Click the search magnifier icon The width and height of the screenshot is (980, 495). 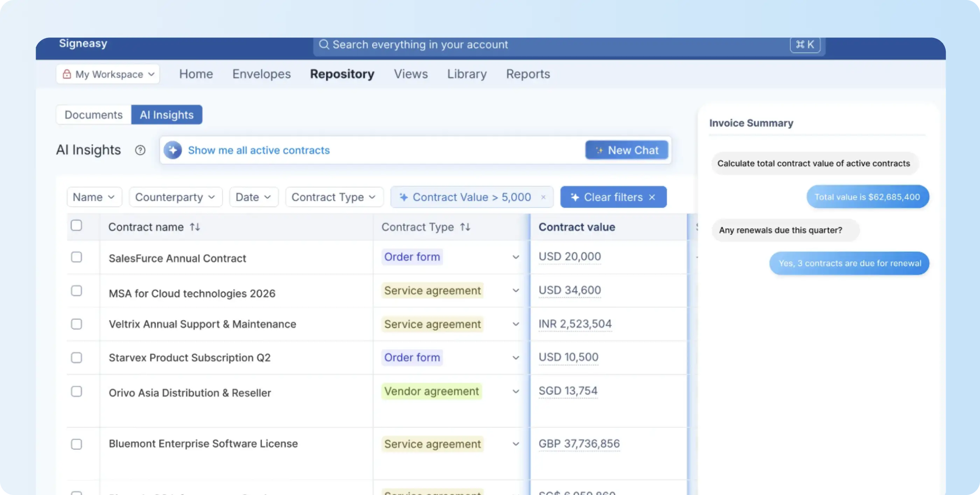(324, 44)
